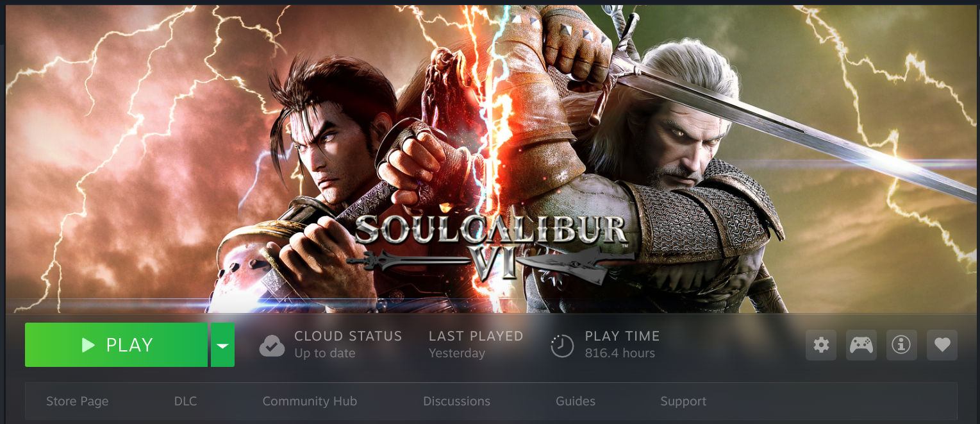Show game details with the info icon
The width and height of the screenshot is (980, 424).
901,345
